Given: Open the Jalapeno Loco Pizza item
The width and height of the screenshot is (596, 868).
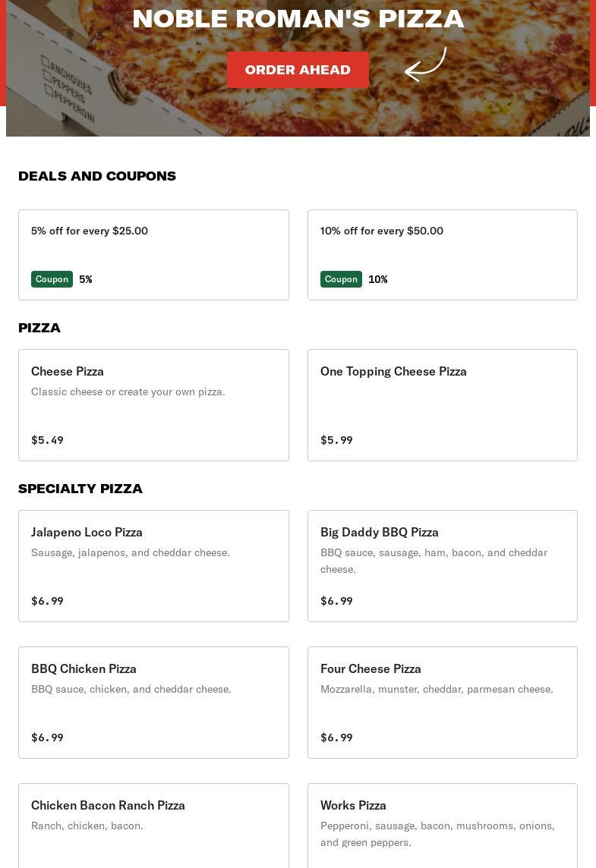Looking at the screenshot, I should (x=153, y=565).
